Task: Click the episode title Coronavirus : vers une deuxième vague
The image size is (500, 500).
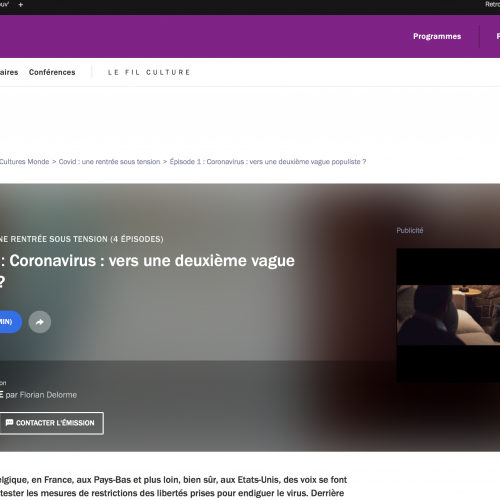Action: (x=147, y=261)
